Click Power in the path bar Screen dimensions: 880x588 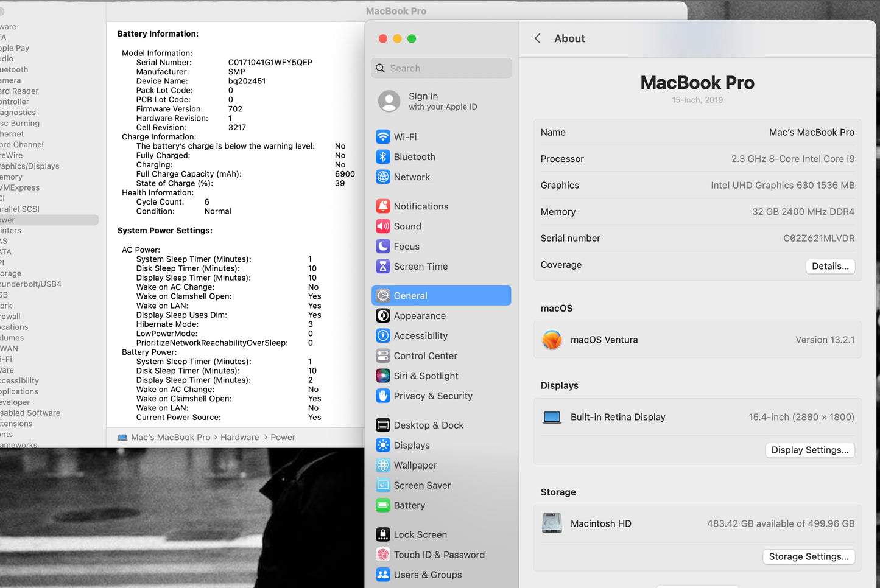283,438
